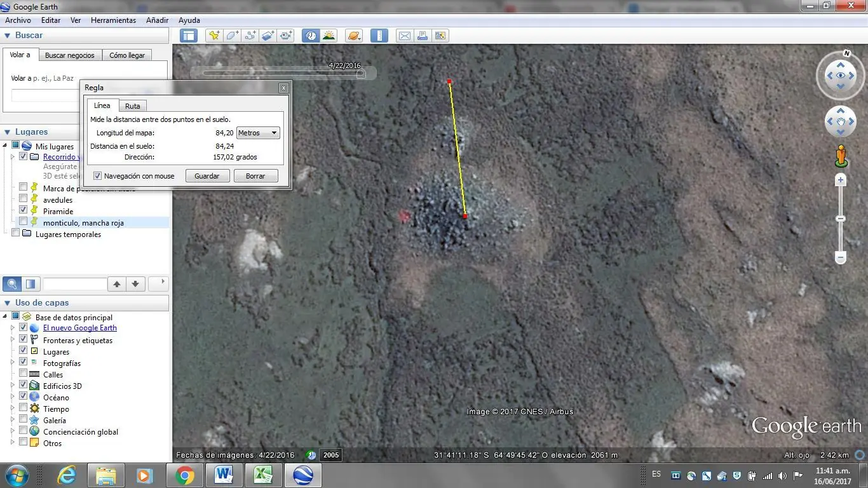Open the Herramientas menu
The image size is (868, 488).
pyautogui.click(x=113, y=20)
